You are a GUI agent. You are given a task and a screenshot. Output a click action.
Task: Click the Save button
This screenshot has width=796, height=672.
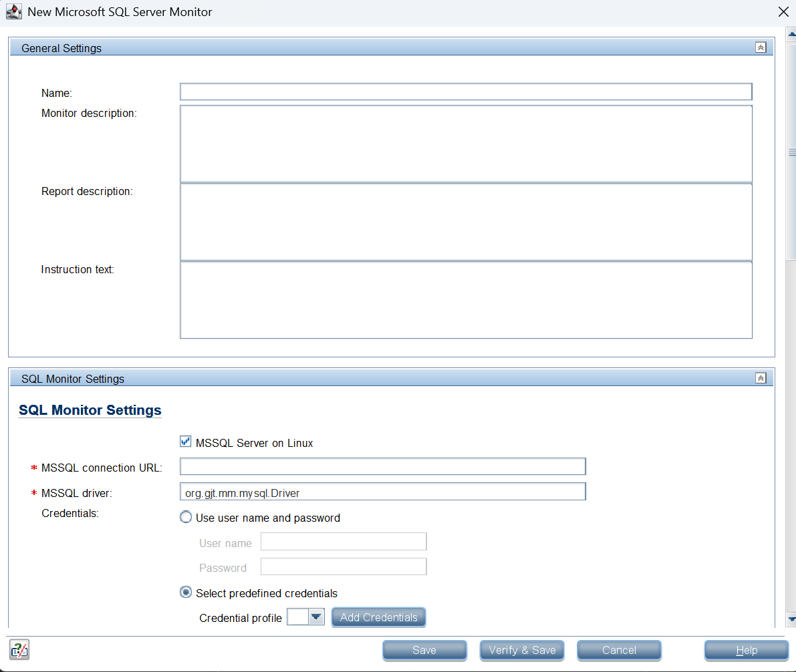[424, 650]
